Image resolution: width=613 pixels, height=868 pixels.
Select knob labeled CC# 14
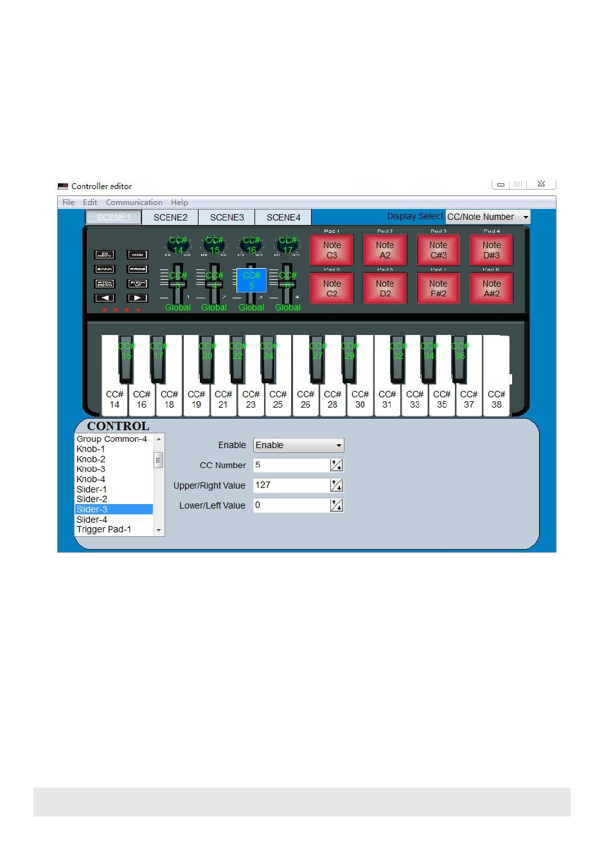(178, 246)
